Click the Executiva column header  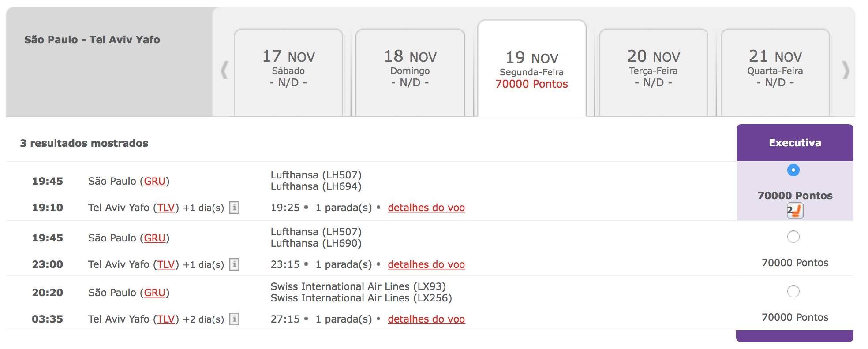tap(795, 143)
